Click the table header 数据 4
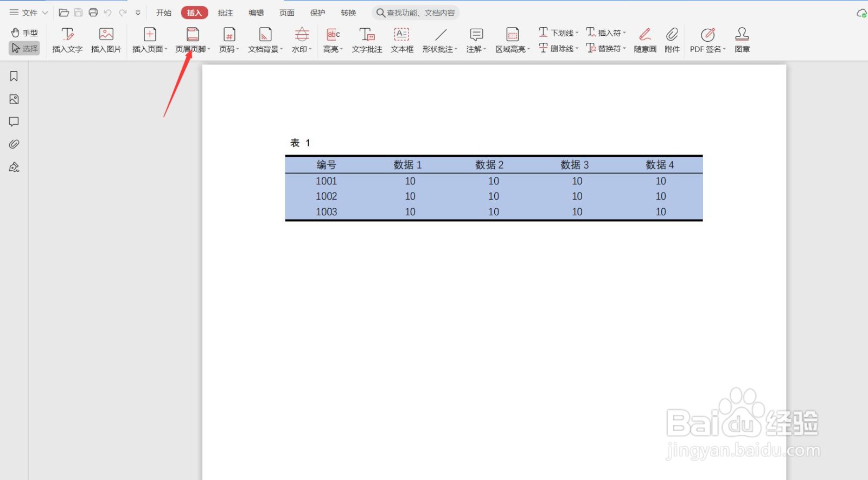Screen dimensions: 868x480 click(x=660, y=165)
